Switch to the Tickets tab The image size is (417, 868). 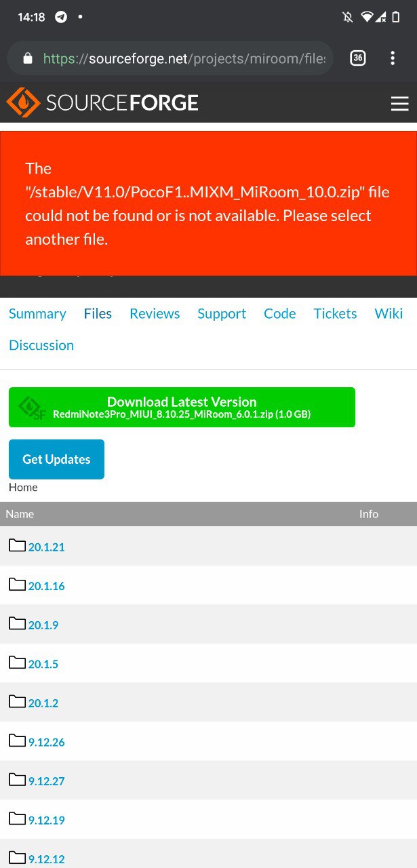(x=335, y=313)
